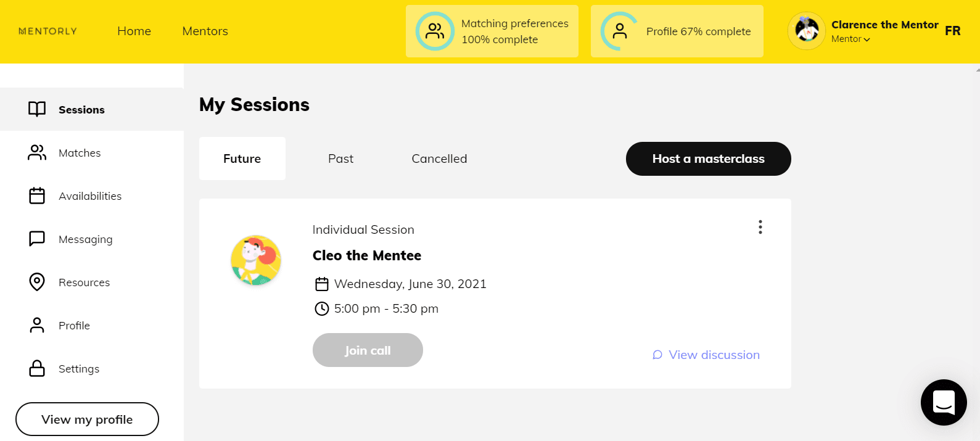Click the Matches people icon
The width and height of the screenshot is (980, 441).
[37, 152]
